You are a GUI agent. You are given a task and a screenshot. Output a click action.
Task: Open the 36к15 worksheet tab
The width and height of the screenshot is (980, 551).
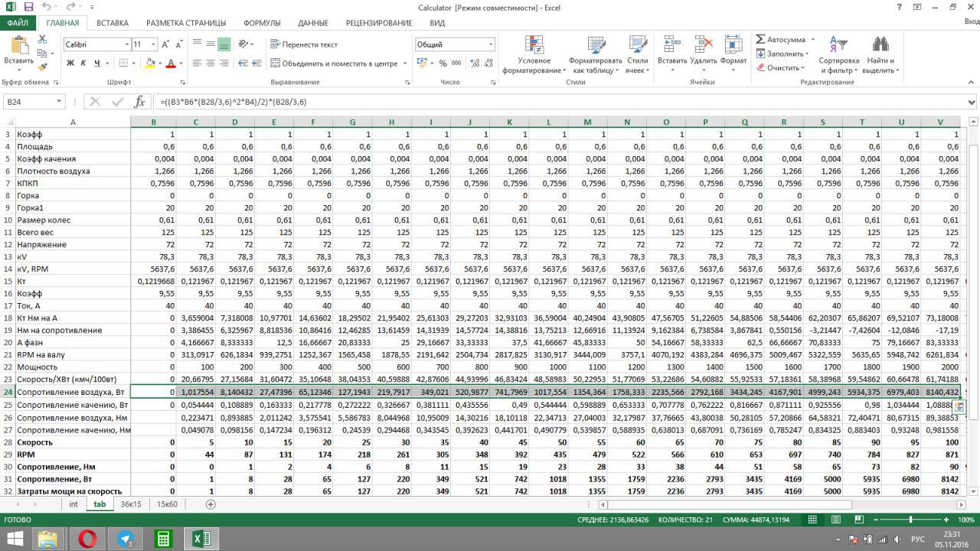[x=131, y=504]
